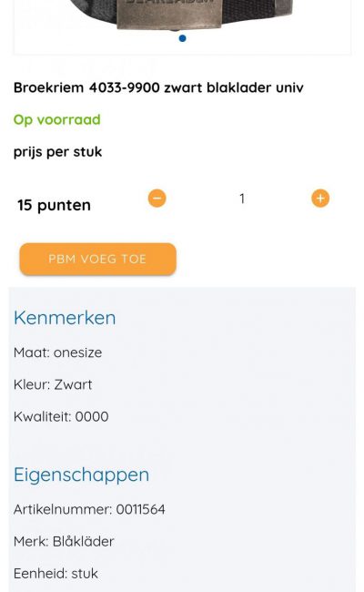Click the Kleur: Zwart line
The height and width of the screenshot is (592, 364).
53,384
